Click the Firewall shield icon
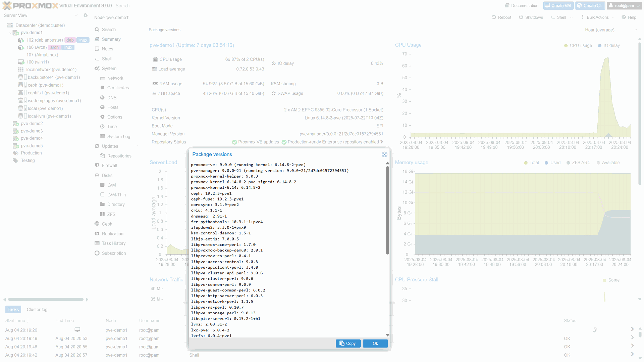This screenshot has width=644, height=362. [x=97, y=166]
